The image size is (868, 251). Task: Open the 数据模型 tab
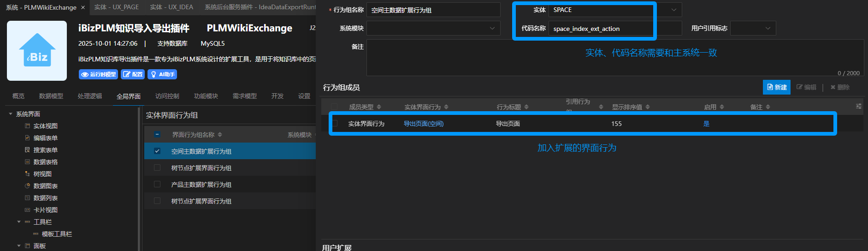(x=51, y=96)
